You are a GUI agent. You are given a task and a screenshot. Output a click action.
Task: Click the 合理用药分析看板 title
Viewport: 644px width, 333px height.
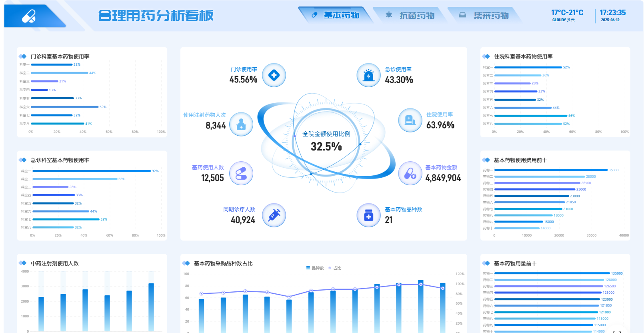(156, 16)
